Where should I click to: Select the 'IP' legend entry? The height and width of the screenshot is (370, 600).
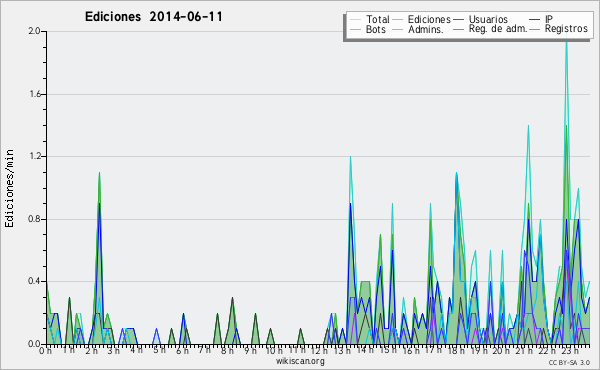(549, 19)
